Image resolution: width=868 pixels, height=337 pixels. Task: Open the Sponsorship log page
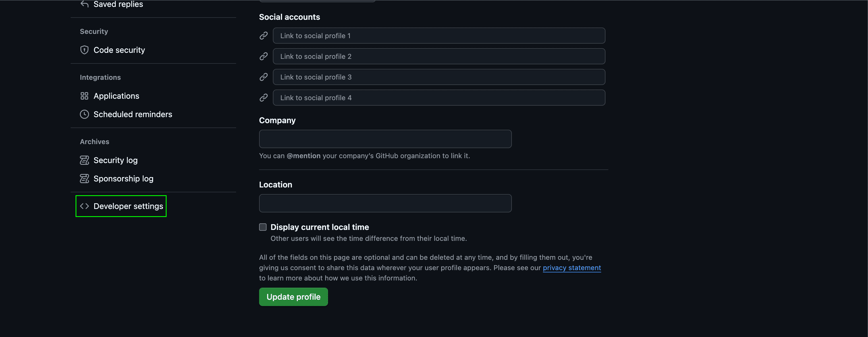pos(123,179)
